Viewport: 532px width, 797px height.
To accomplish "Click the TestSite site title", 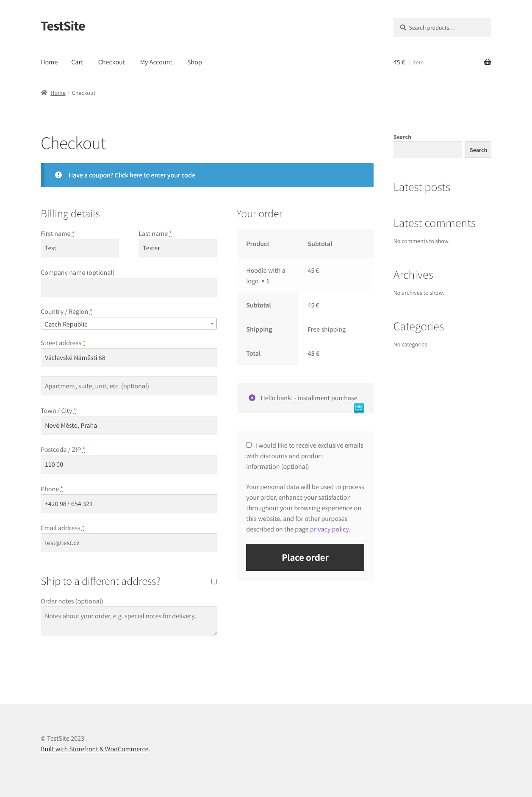I will (x=63, y=26).
